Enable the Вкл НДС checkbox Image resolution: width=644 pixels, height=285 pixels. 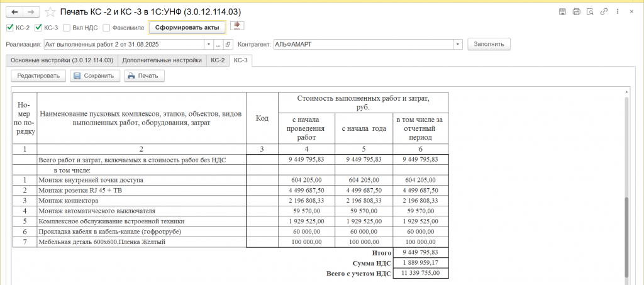67,28
